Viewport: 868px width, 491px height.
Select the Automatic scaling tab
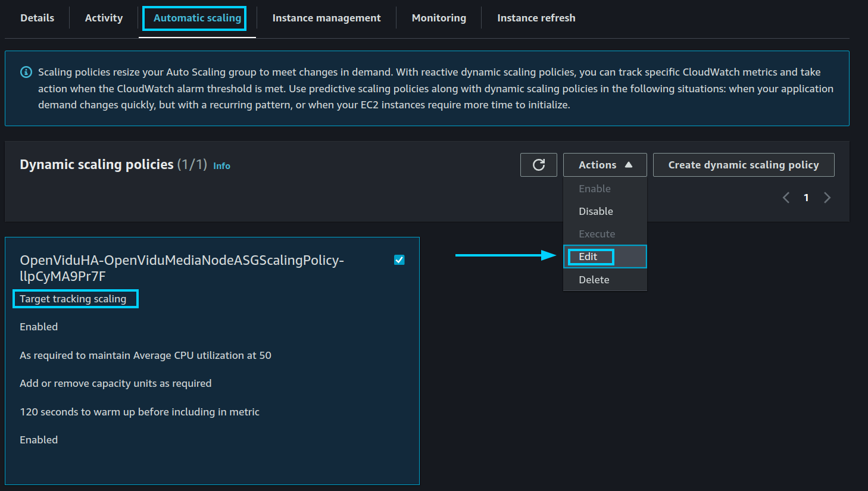pos(197,18)
